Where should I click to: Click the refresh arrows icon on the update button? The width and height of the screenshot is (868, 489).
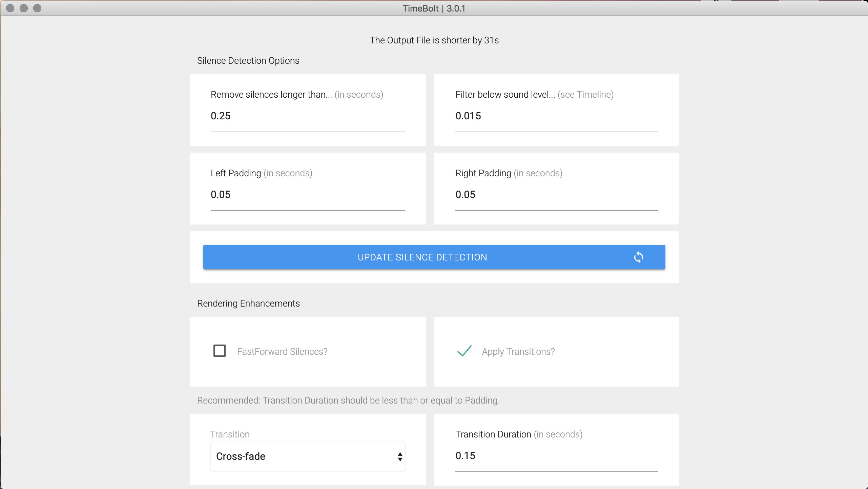click(638, 257)
